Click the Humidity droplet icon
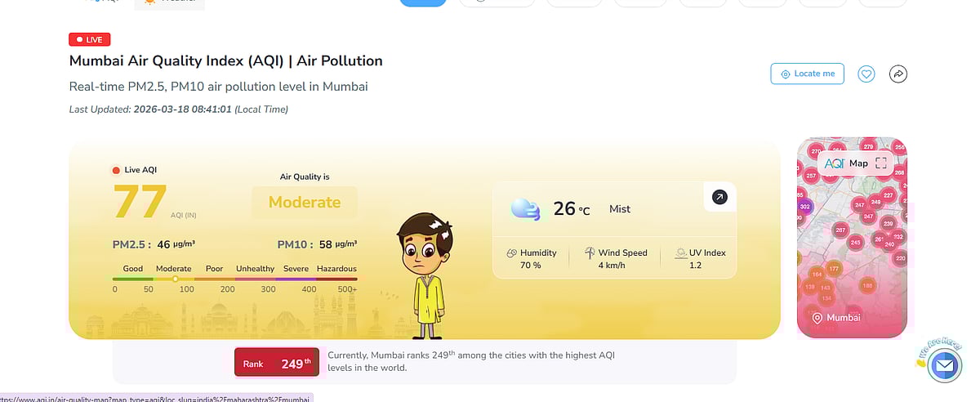The width and height of the screenshot is (980, 402). [x=511, y=253]
